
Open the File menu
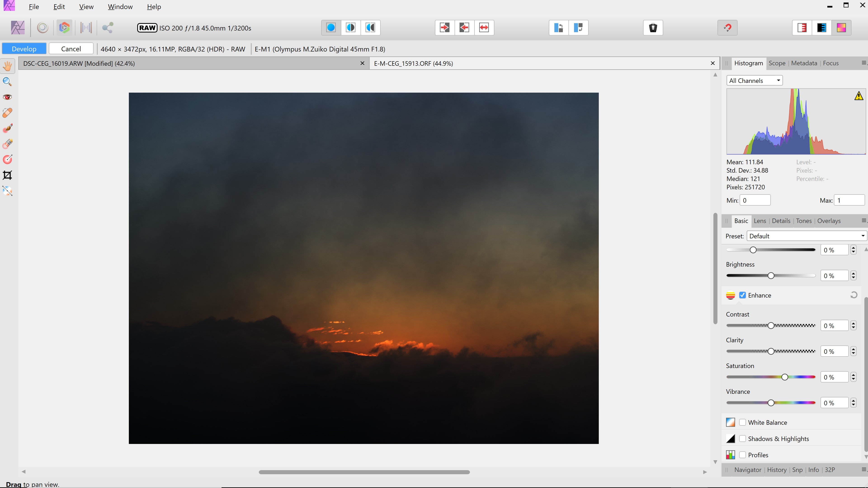(x=34, y=7)
